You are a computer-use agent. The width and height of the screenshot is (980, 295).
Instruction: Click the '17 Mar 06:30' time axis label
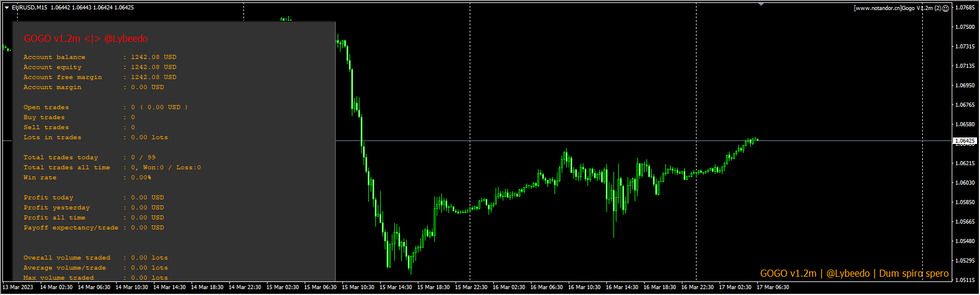click(x=773, y=287)
